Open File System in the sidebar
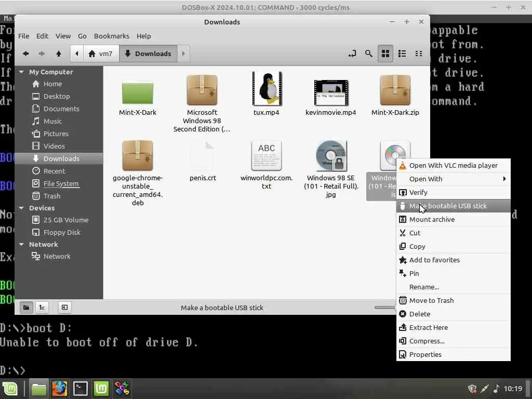The width and height of the screenshot is (532, 399). click(x=59, y=183)
